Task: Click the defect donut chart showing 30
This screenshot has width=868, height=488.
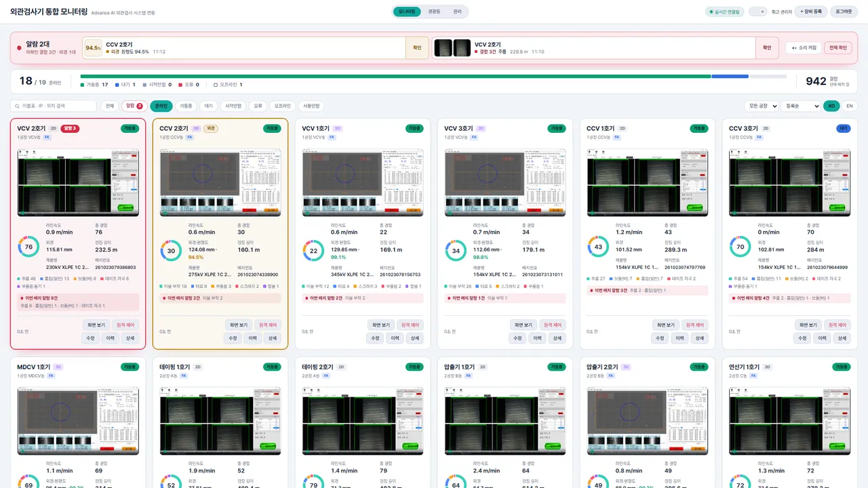Action: pos(171,251)
